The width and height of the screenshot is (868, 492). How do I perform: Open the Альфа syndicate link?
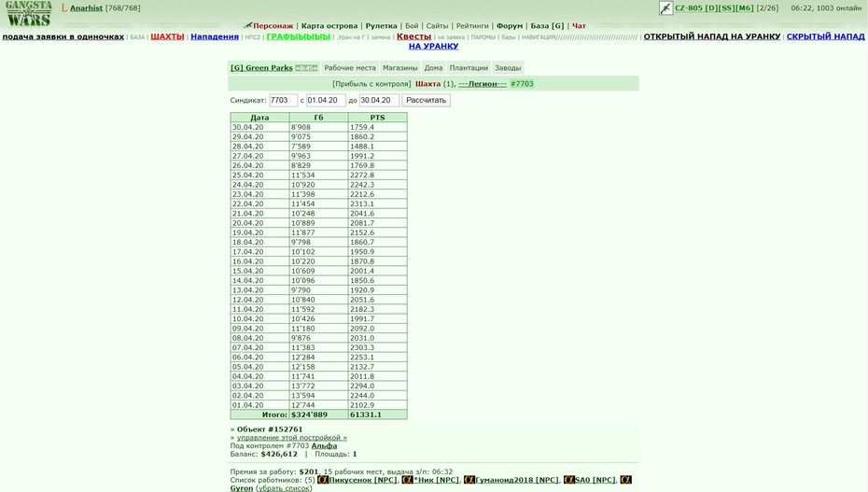tap(324, 445)
